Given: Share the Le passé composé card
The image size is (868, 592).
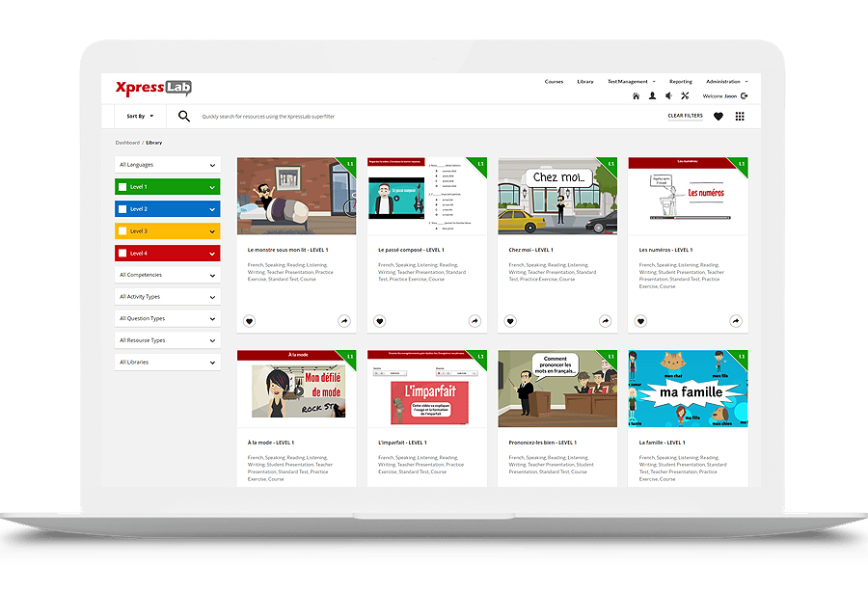Looking at the screenshot, I should 475,321.
